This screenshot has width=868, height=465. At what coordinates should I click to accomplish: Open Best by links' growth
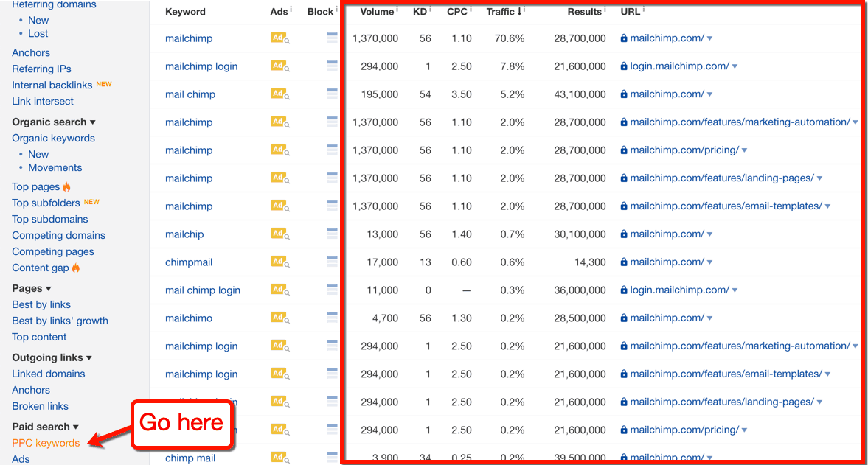[60, 321]
